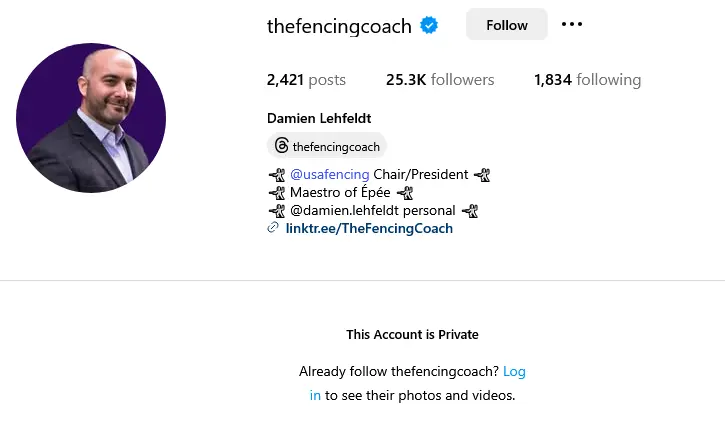Click the thefencingcoach username heading

click(x=339, y=26)
